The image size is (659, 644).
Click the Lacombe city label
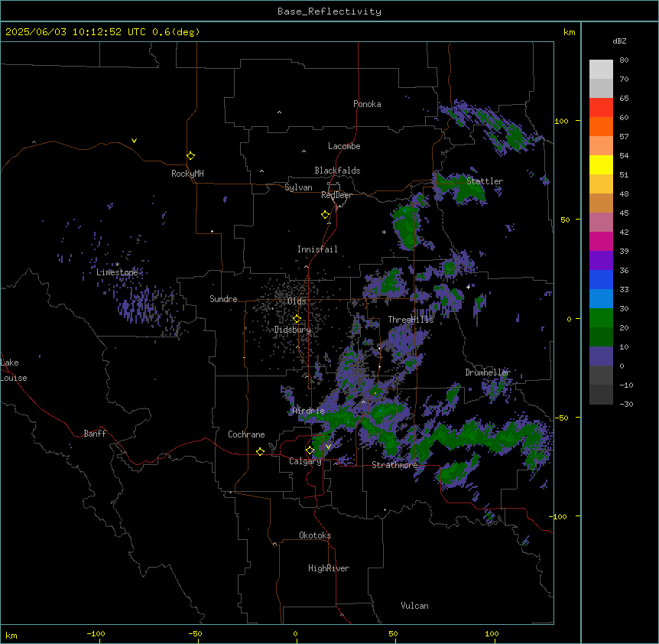[344, 146]
